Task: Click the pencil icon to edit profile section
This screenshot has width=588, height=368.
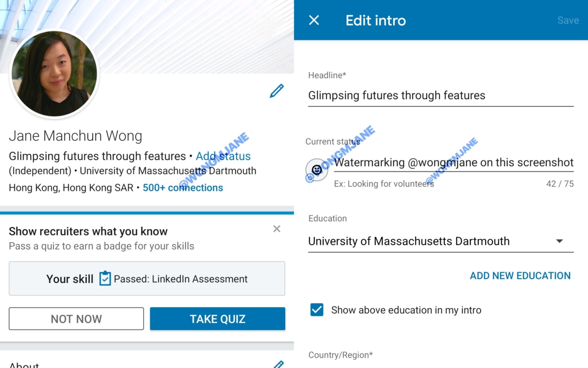Action: click(x=277, y=91)
